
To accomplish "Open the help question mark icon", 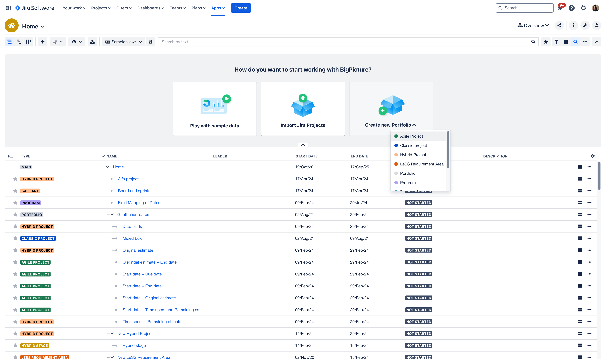I will (572, 8).
